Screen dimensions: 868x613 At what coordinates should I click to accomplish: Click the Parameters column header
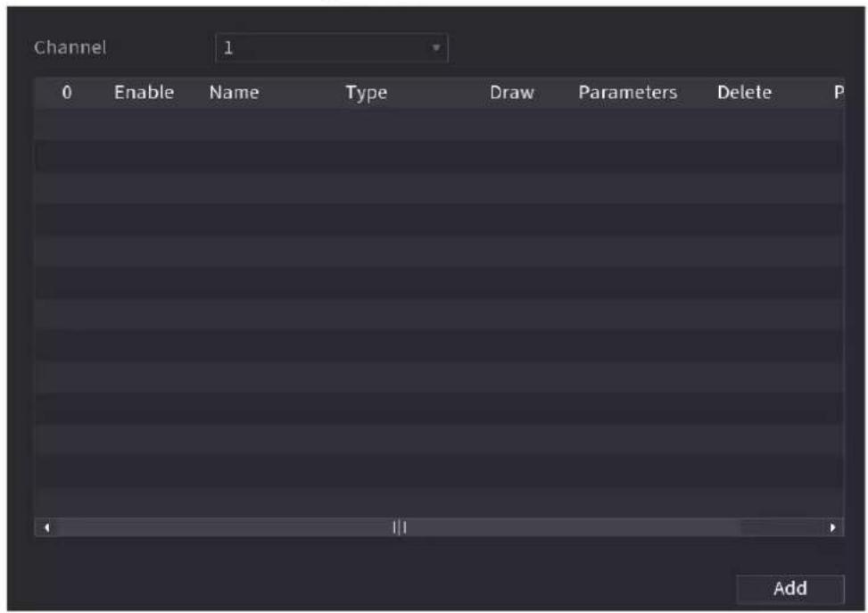point(628,93)
